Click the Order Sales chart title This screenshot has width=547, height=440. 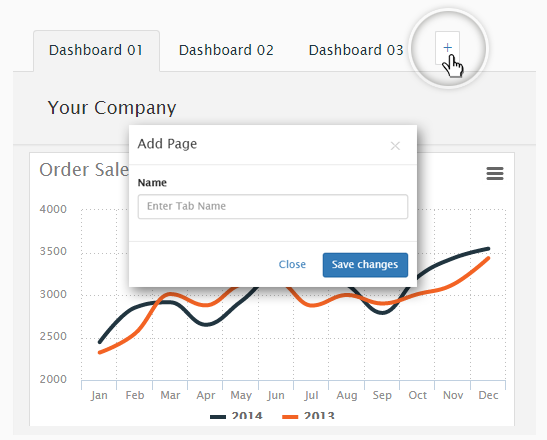point(84,170)
